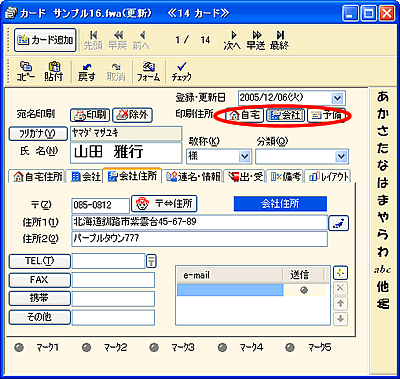
Task: Rewind cards quickly with 早戻
Action: coord(118,40)
